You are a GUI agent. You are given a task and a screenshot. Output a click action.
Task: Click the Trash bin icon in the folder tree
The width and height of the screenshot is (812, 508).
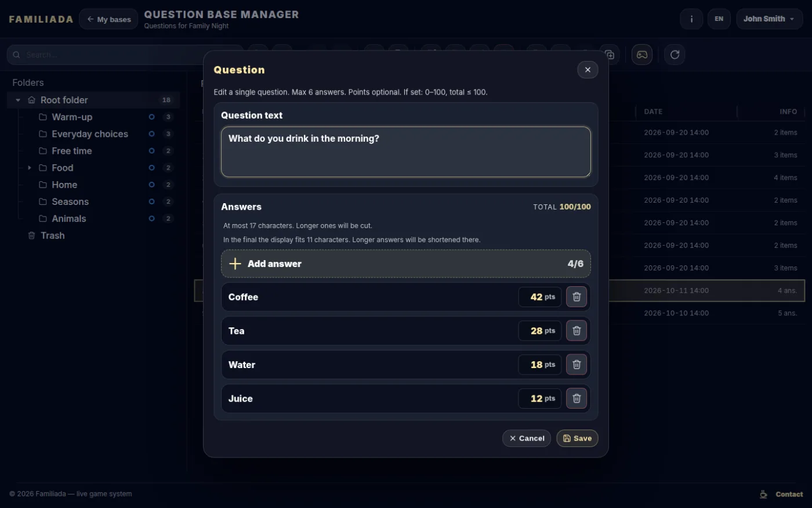pos(31,235)
